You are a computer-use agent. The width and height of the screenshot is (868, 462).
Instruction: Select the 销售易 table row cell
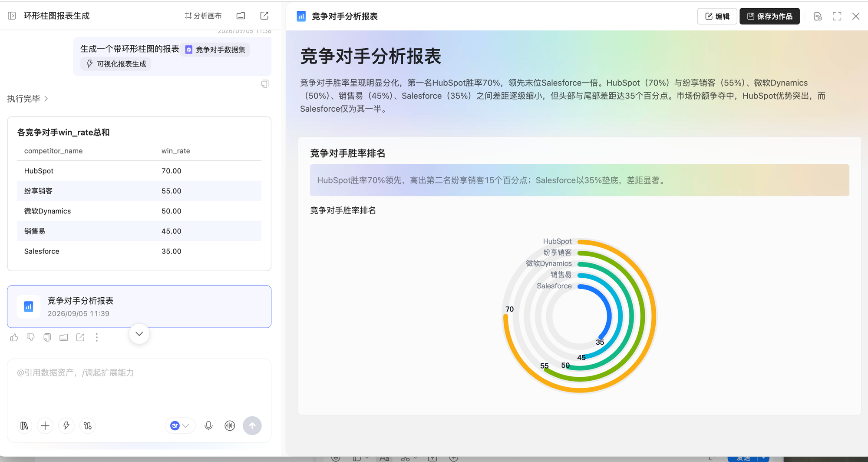click(x=35, y=231)
